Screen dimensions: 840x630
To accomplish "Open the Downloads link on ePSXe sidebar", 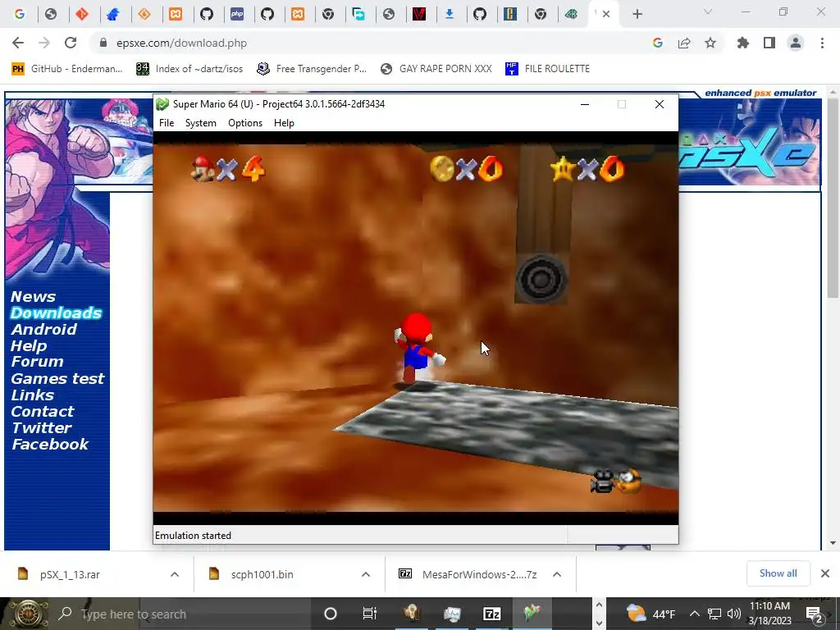I will pyautogui.click(x=57, y=313).
